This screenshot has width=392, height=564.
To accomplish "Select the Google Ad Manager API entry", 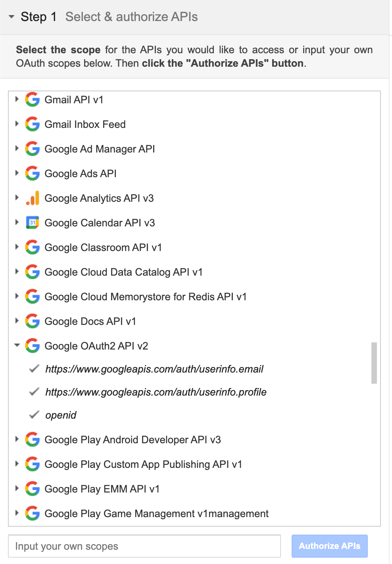I will (100, 149).
